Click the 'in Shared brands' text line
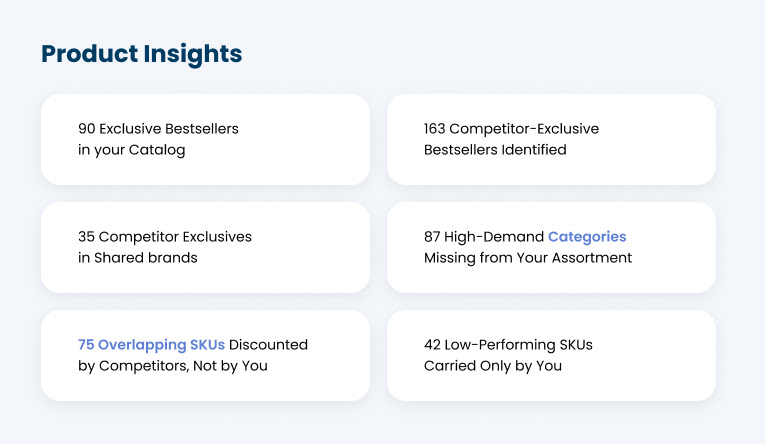765x444 pixels. 138,258
